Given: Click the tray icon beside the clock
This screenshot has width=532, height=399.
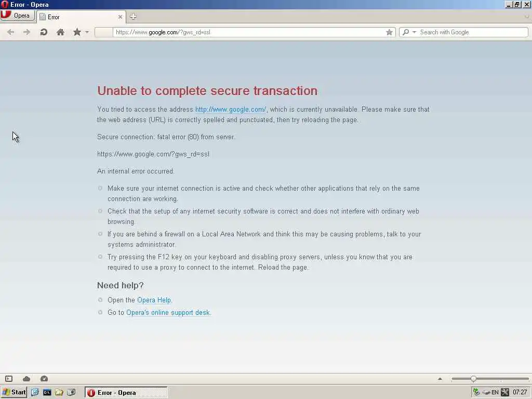Looking at the screenshot, I should [505, 393].
